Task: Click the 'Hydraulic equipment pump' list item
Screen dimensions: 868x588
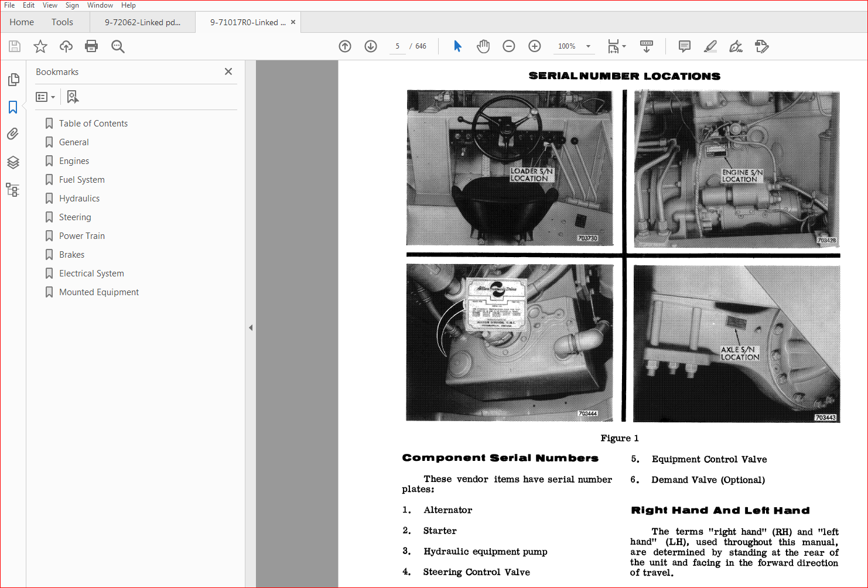Action: click(485, 552)
